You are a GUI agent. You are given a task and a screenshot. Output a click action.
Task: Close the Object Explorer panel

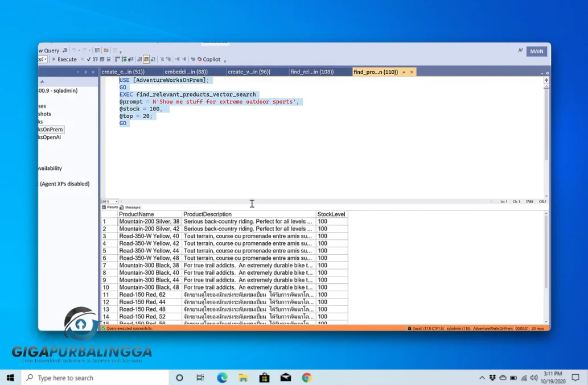click(93, 72)
